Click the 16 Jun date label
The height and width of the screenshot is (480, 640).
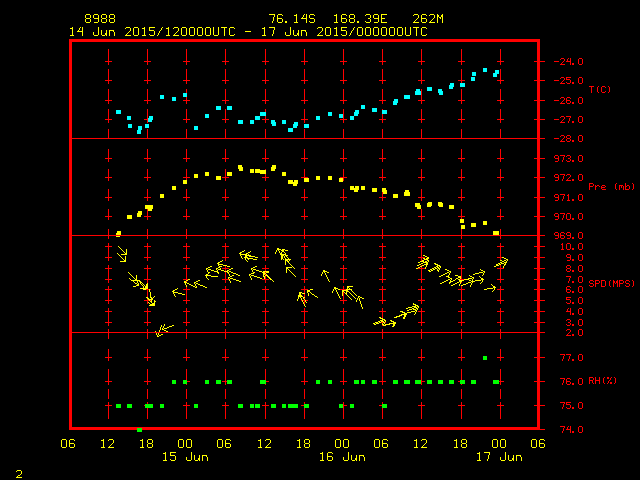[342, 457]
